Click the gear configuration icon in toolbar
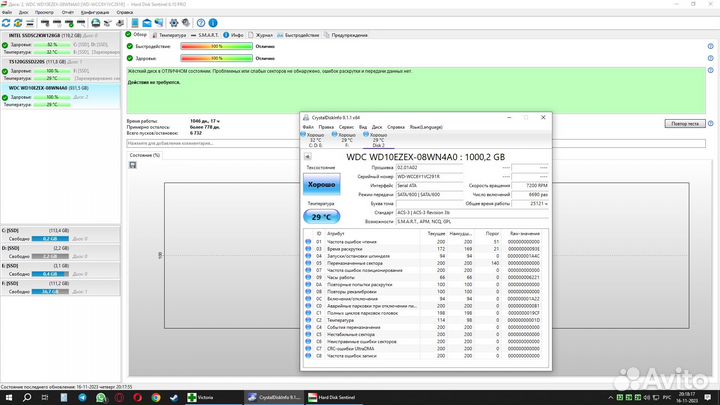 [174, 22]
